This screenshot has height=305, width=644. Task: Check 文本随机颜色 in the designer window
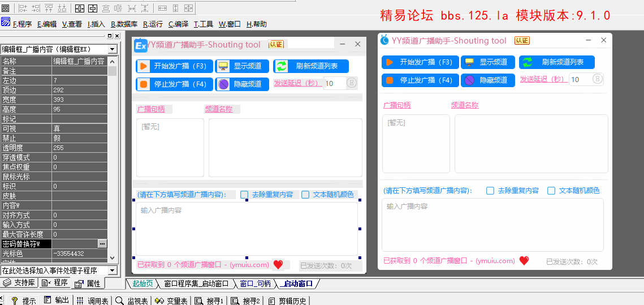(x=305, y=195)
